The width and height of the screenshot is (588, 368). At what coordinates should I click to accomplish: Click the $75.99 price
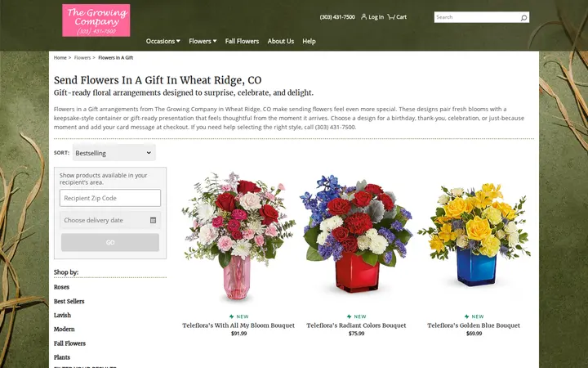356,334
